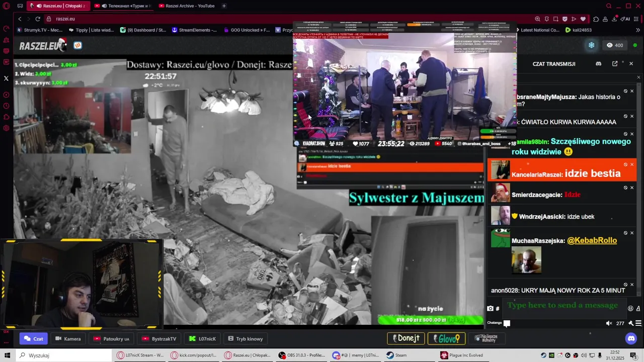Click the chat camera image icon
The width and height of the screenshot is (644, 362).
[490, 308]
